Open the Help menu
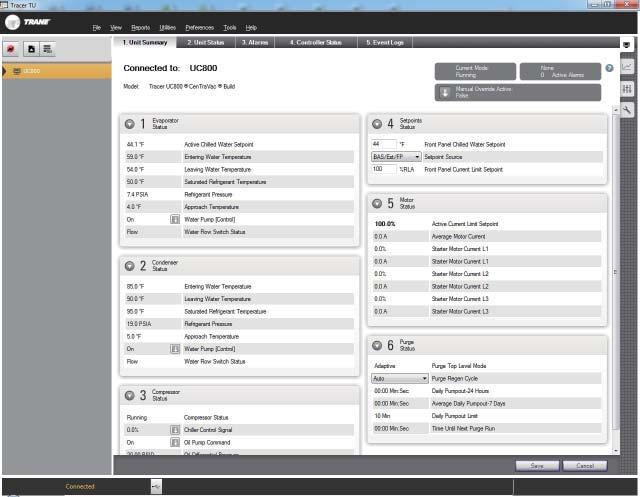Viewport: 640px width, 497px height. pos(251,28)
